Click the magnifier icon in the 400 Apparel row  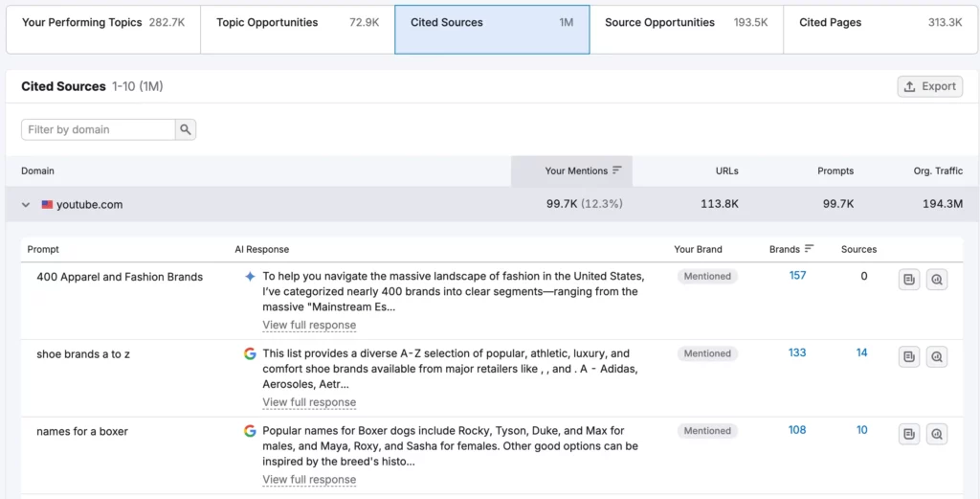click(x=937, y=280)
